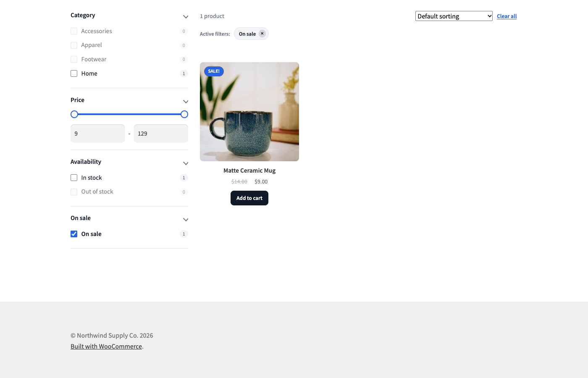The width and height of the screenshot is (588, 378).
Task: Check the Out of stock checkbox
Action: click(x=74, y=192)
